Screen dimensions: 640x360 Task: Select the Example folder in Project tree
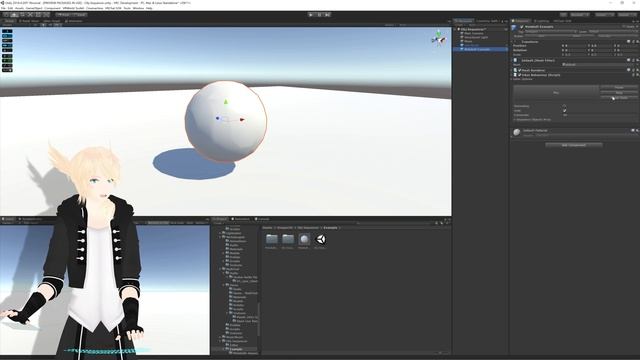(x=235, y=349)
